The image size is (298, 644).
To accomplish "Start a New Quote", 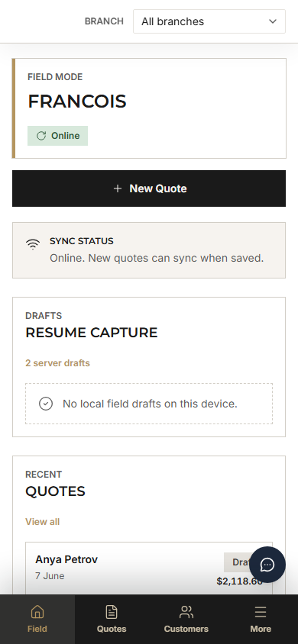I will click(x=149, y=188).
